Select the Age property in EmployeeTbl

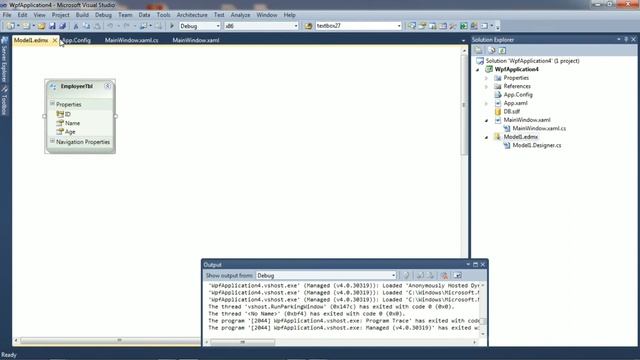coord(70,132)
